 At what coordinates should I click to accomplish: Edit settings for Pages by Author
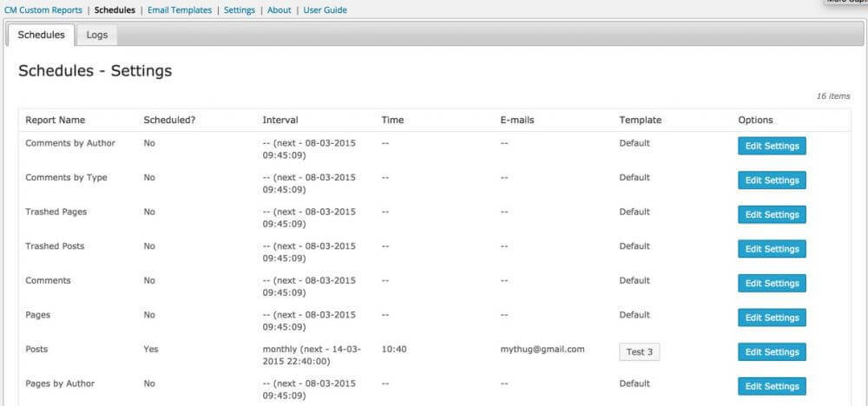click(772, 386)
